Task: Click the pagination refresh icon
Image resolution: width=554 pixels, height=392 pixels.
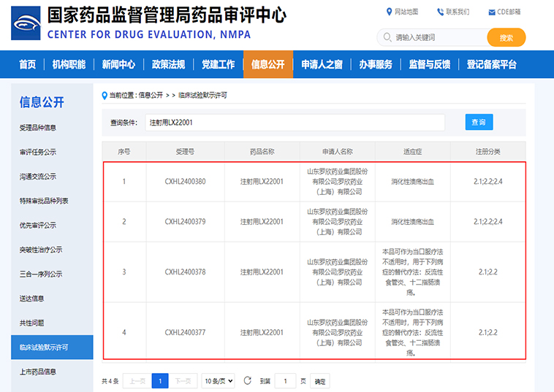Action: click(248, 380)
